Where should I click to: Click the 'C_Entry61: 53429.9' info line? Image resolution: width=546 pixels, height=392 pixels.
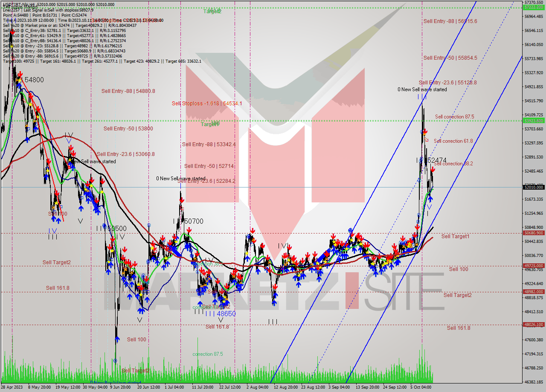click(x=64, y=35)
